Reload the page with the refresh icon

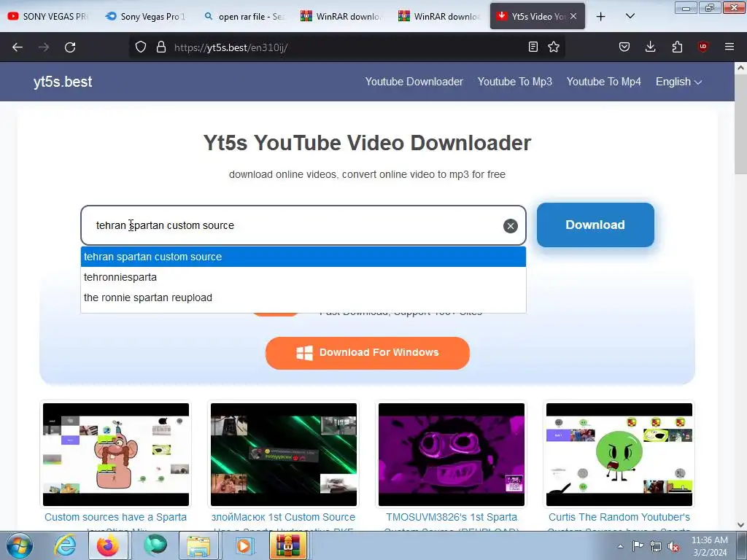pos(70,47)
